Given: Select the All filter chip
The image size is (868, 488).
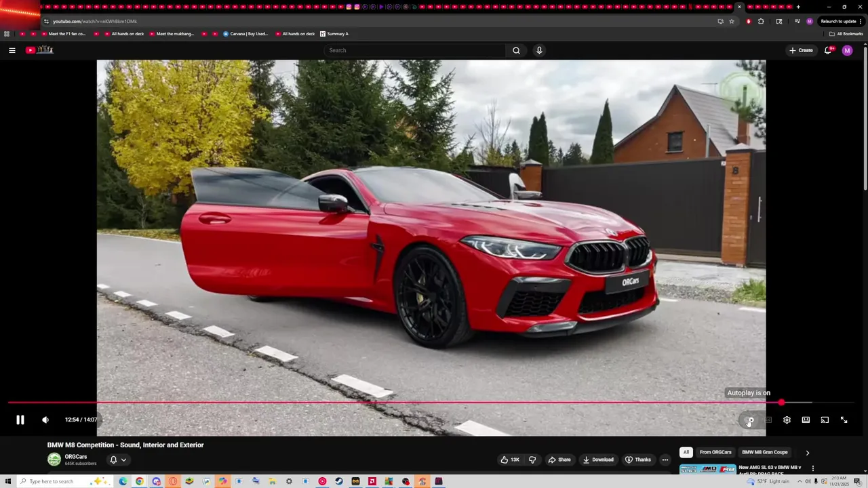Looking at the screenshot, I should pyautogui.click(x=686, y=452).
